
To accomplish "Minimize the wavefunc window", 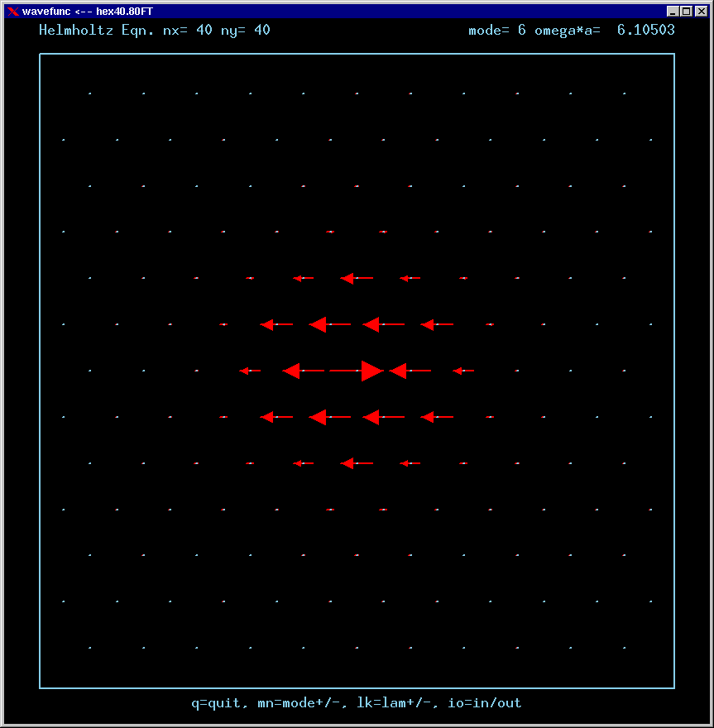I will click(x=672, y=11).
